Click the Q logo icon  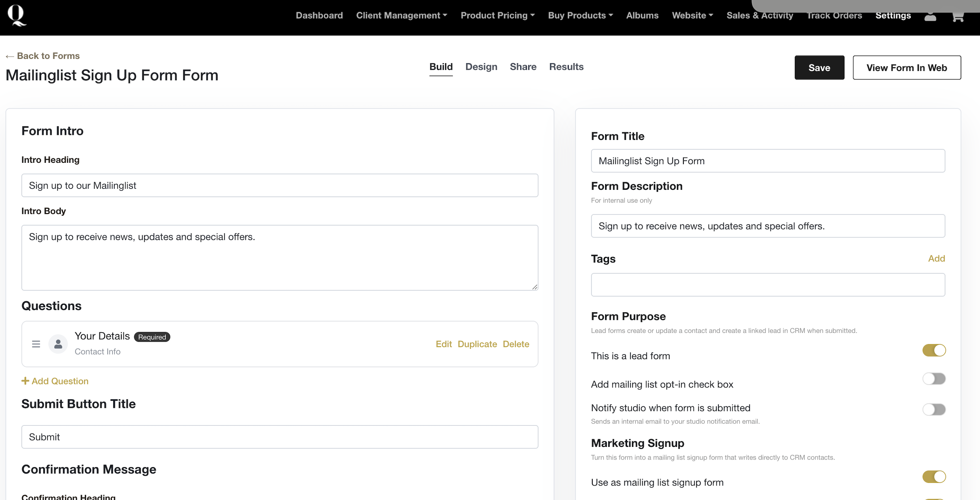(17, 15)
